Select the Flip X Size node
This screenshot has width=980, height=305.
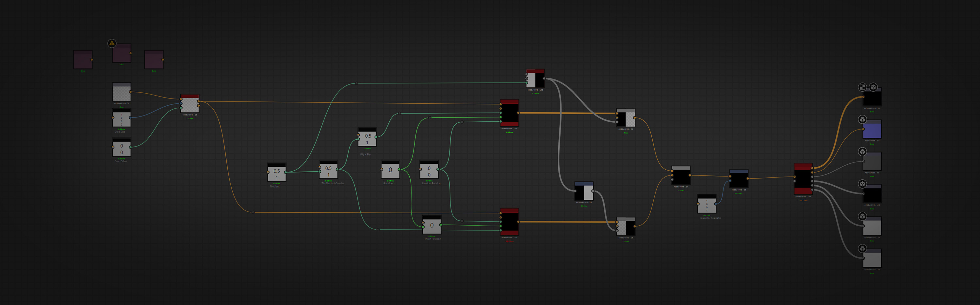(x=367, y=137)
